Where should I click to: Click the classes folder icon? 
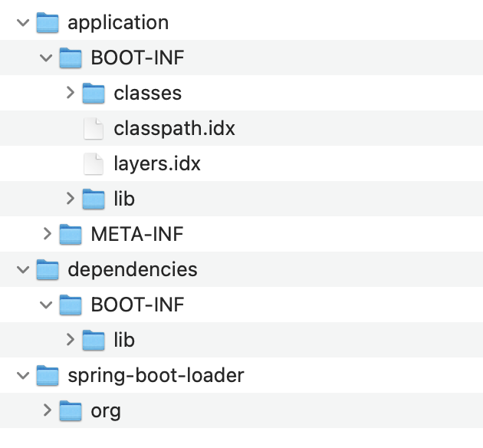(x=94, y=93)
